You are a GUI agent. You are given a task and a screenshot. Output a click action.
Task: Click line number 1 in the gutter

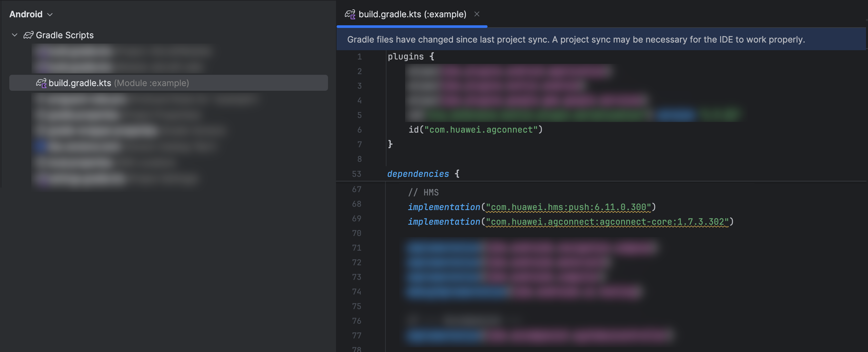click(359, 57)
